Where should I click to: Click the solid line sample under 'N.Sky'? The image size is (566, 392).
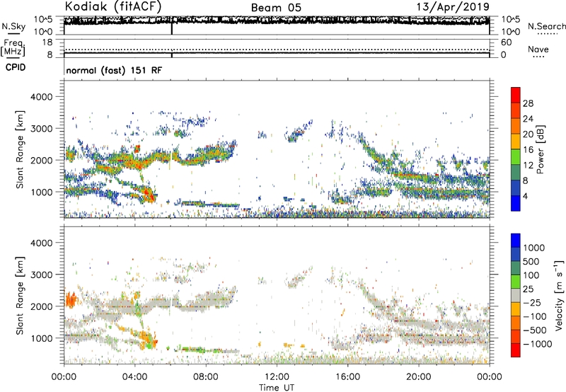pos(13,34)
